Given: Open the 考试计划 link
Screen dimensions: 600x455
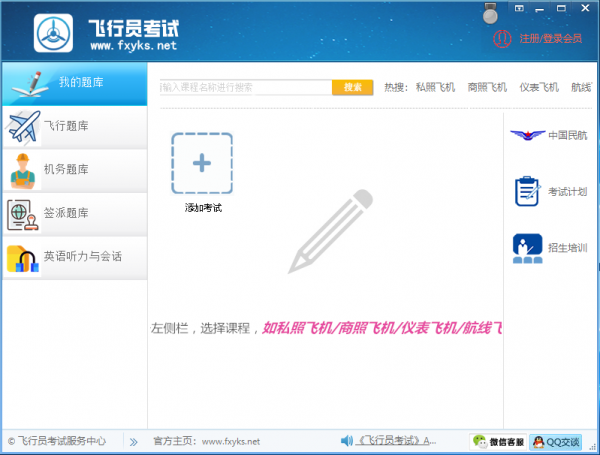Looking at the screenshot, I should 567,192.
